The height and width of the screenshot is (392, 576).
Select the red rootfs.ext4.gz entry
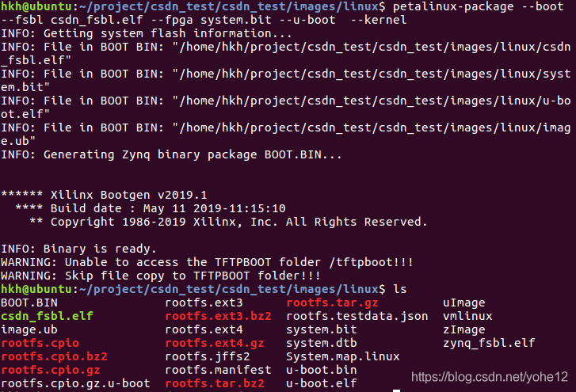coord(215,344)
